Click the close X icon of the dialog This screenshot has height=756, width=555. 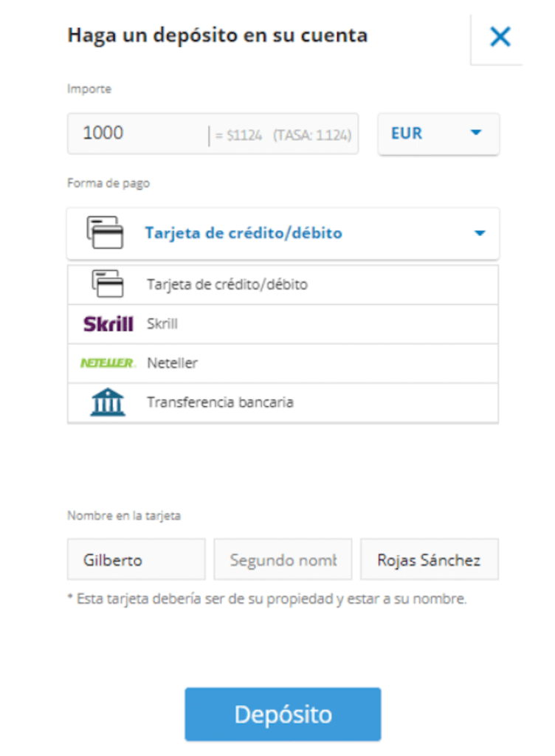coord(499,36)
